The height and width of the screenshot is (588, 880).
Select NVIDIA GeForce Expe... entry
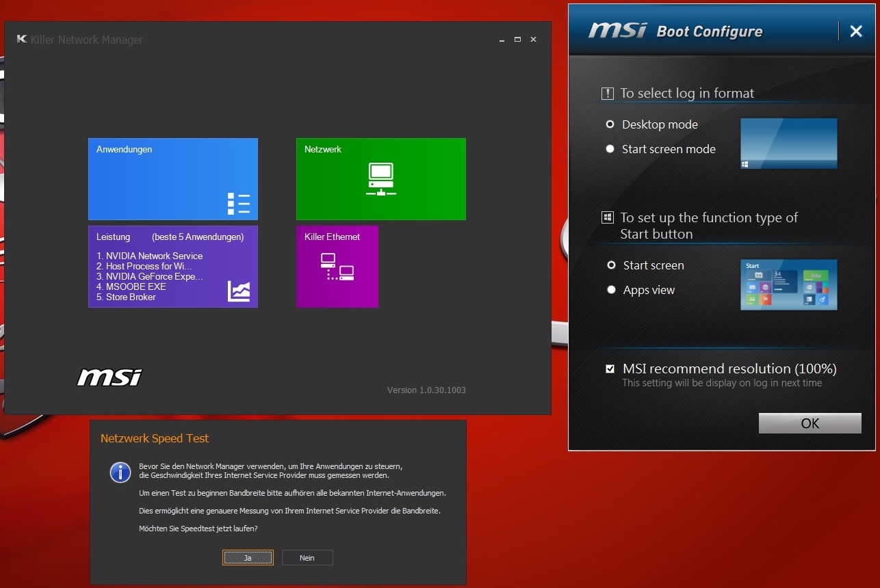pos(149,276)
